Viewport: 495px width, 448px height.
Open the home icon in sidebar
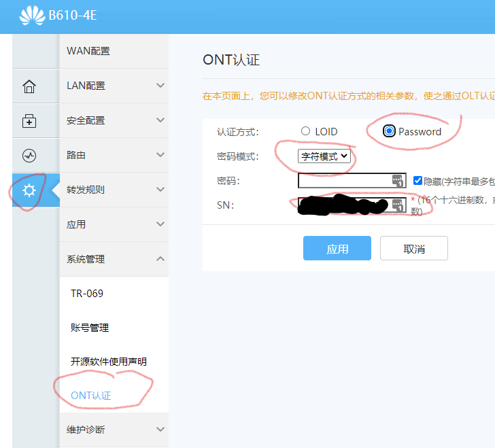pyautogui.click(x=29, y=86)
